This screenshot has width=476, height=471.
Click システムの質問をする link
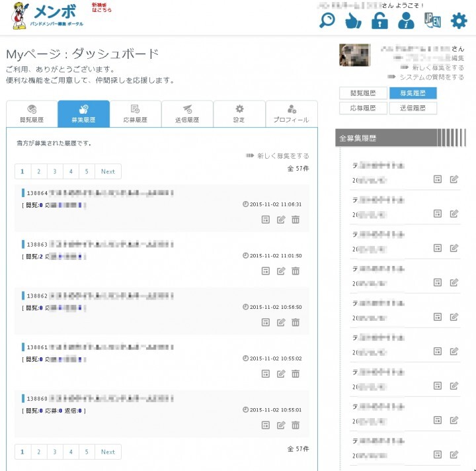point(426,77)
